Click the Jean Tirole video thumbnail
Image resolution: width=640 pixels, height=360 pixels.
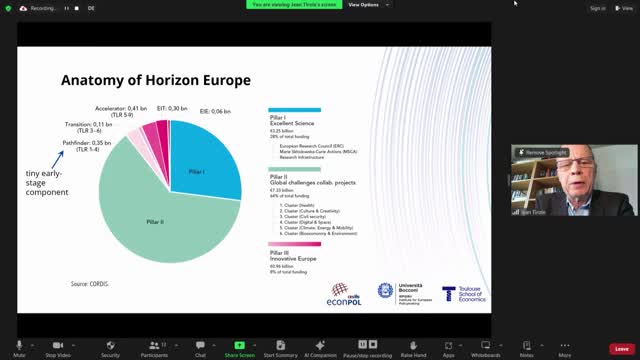574,180
